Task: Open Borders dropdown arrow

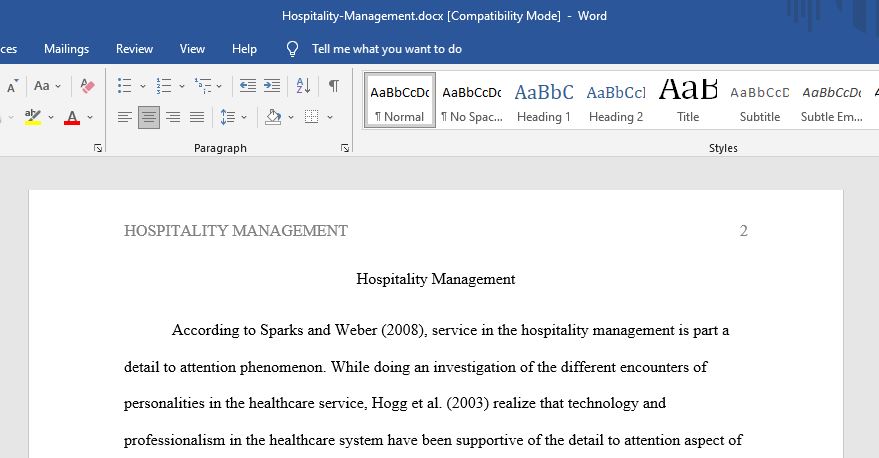Action: (330, 117)
